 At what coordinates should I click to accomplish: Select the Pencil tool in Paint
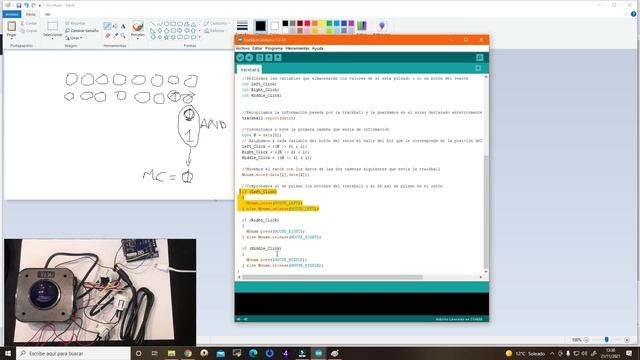pyautogui.click(x=107, y=26)
